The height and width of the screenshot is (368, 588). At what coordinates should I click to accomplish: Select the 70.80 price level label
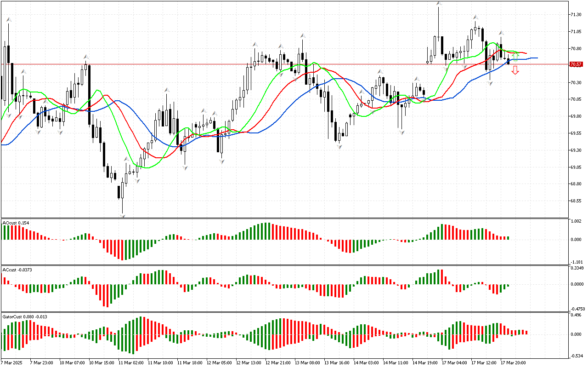[576, 49]
